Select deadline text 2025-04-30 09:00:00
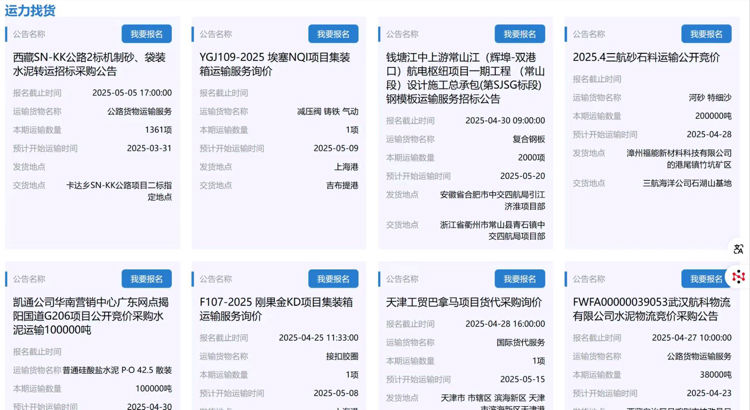Viewport: 750px width, 410px height. tap(505, 121)
